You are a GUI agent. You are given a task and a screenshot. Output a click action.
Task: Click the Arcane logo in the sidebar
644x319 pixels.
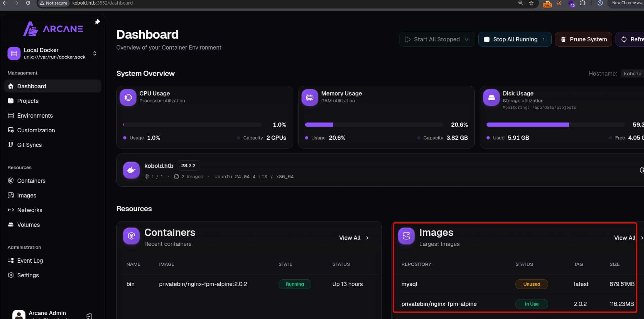(53, 29)
